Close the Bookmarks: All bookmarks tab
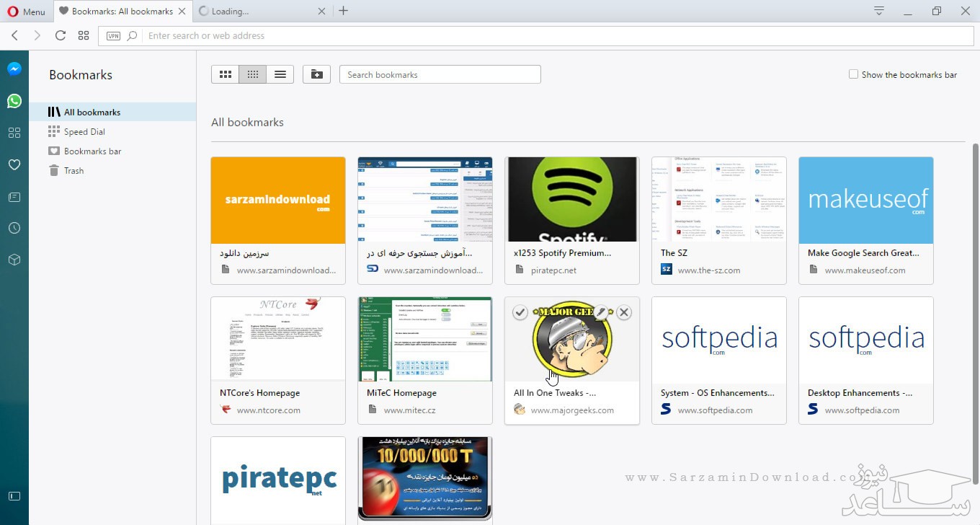980x525 pixels. (x=182, y=12)
